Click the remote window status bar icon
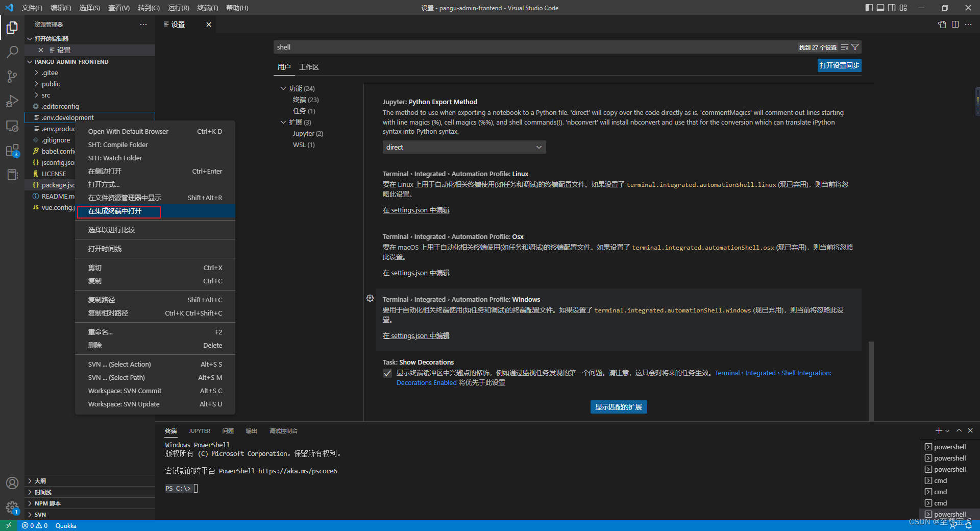 click(x=9, y=525)
